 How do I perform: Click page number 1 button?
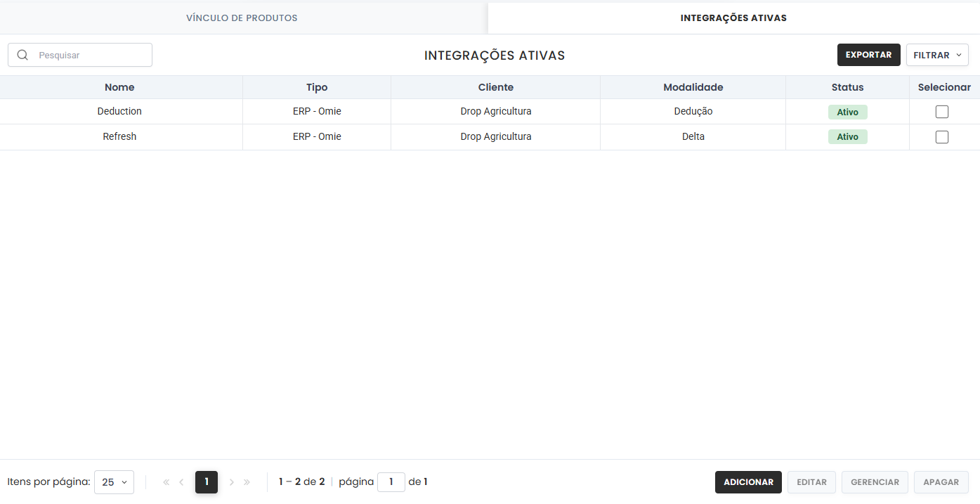tap(207, 482)
